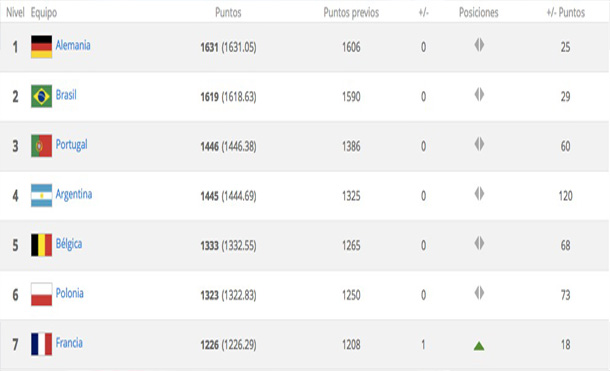Click the Brazil flag icon
This screenshot has height=371, width=610.
(42, 96)
